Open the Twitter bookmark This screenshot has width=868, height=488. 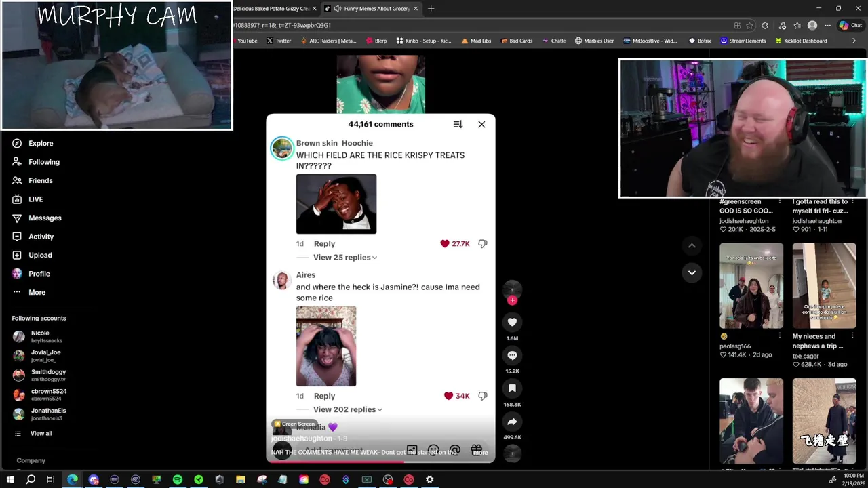278,41
